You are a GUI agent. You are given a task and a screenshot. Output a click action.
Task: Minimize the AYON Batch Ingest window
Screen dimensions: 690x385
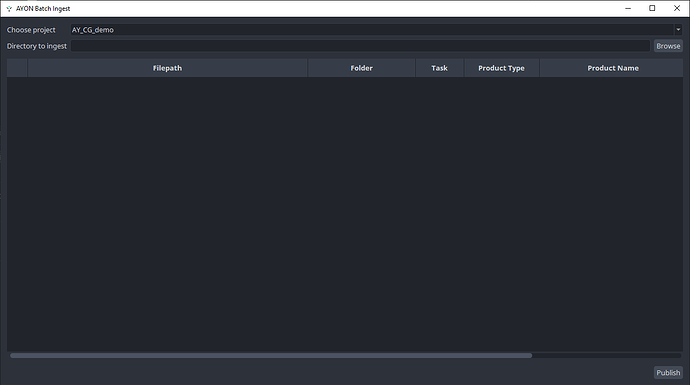click(x=628, y=8)
